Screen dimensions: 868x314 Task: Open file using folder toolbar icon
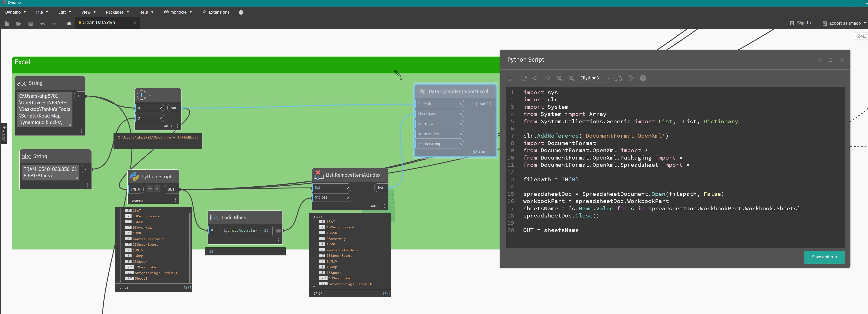[18, 24]
